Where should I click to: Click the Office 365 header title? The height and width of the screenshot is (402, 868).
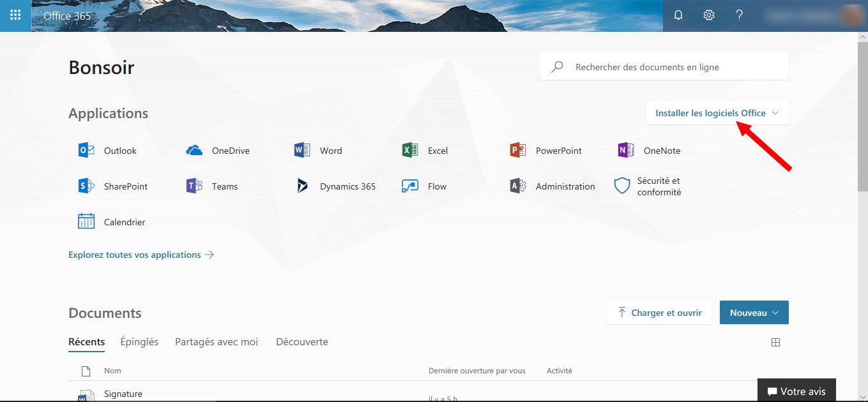pyautogui.click(x=67, y=15)
